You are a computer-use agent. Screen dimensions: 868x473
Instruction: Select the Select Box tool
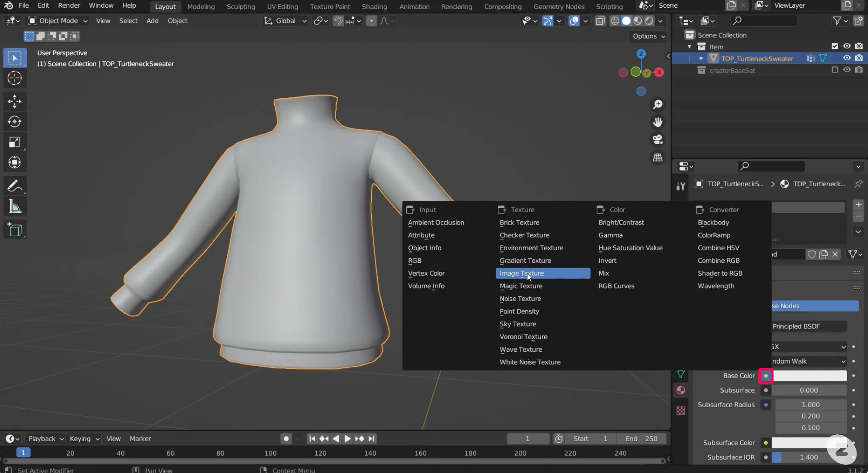pyautogui.click(x=15, y=58)
